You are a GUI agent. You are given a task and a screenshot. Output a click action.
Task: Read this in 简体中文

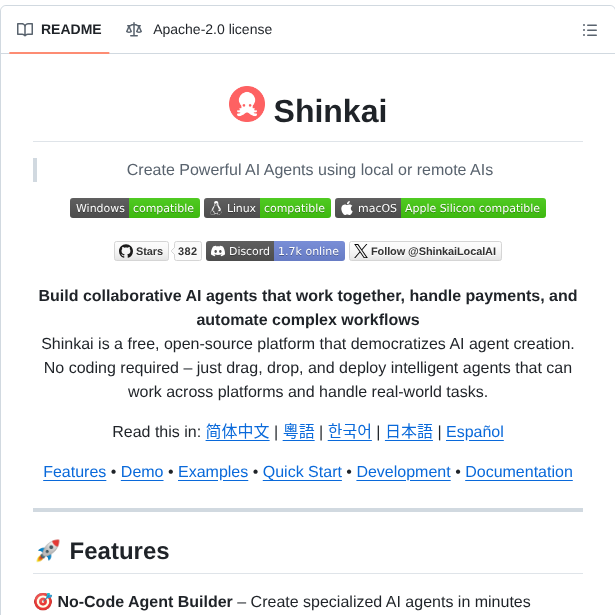pyautogui.click(x=237, y=432)
